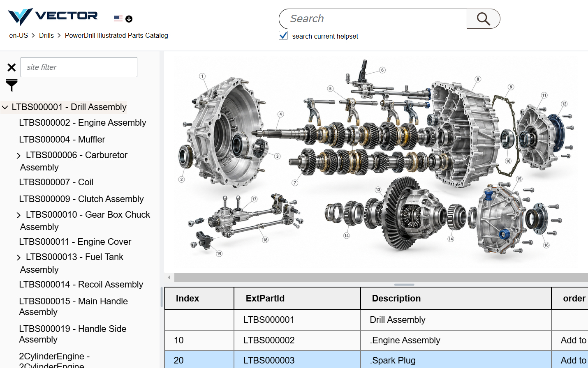Click callout 13 on the differential gear
The width and height of the screenshot is (588, 368).
click(x=378, y=190)
